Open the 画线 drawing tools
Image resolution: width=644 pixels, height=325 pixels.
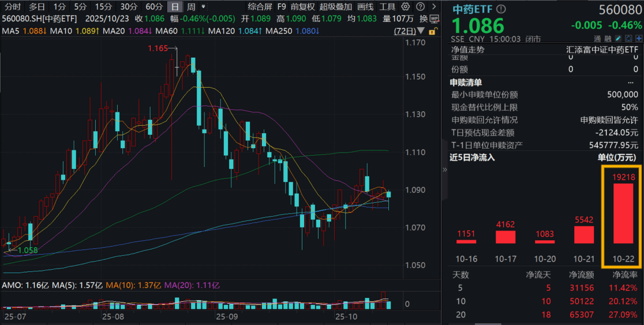tap(365, 6)
